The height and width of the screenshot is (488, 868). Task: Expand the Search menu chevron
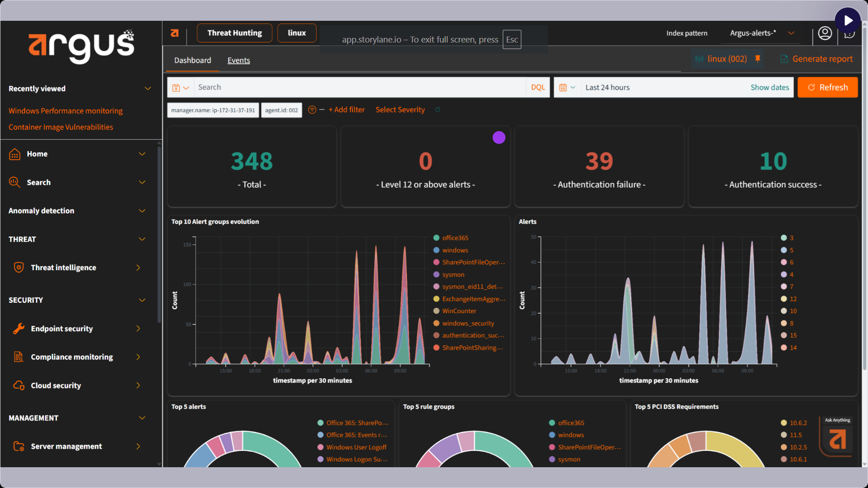tap(142, 182)
